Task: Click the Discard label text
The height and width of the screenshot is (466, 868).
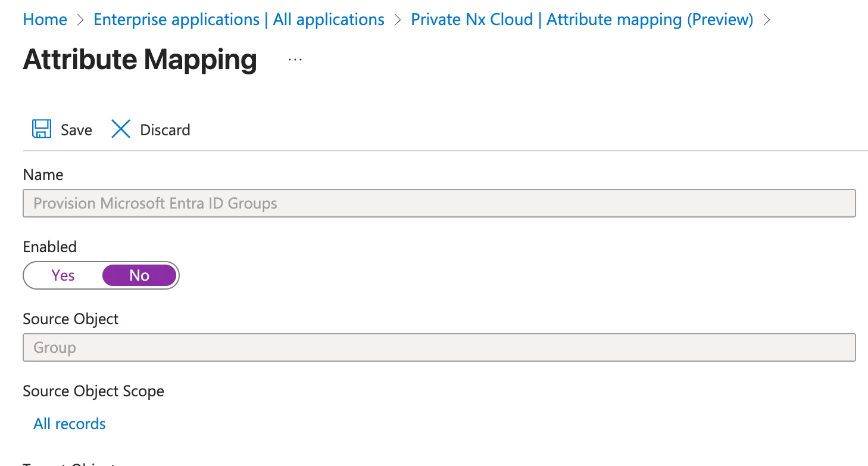Action: (165, 130)
